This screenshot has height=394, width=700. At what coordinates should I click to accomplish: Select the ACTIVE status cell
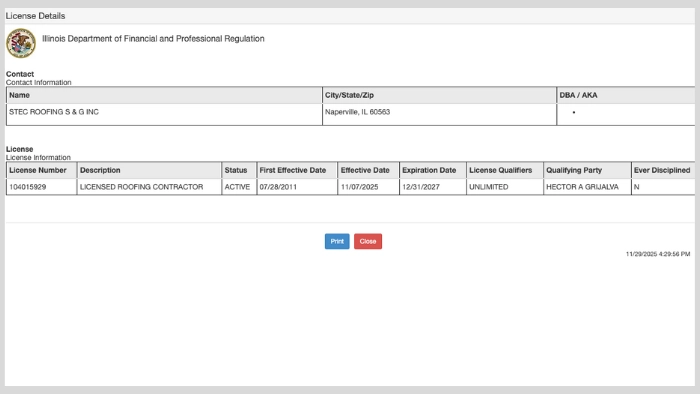point(239,187)
